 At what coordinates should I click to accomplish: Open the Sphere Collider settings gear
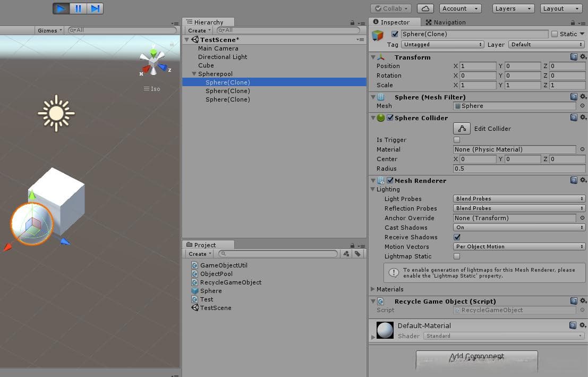click(x=583, y=117)
